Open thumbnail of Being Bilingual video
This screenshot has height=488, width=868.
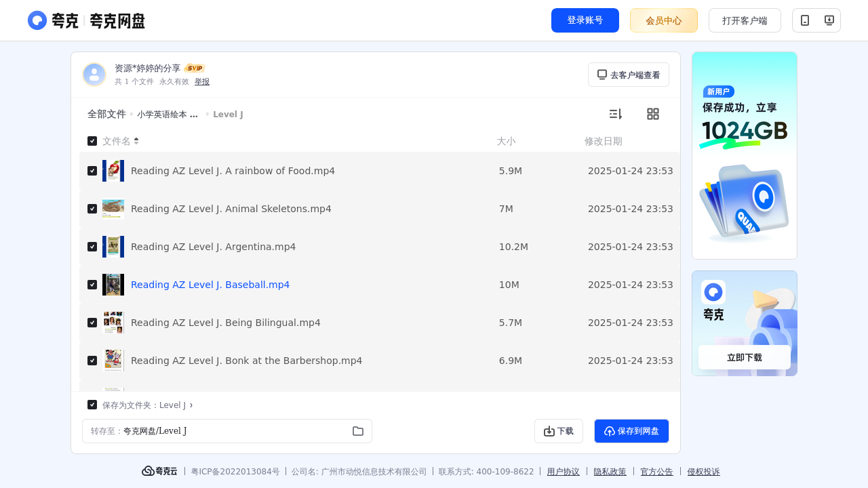coord(113,323)
